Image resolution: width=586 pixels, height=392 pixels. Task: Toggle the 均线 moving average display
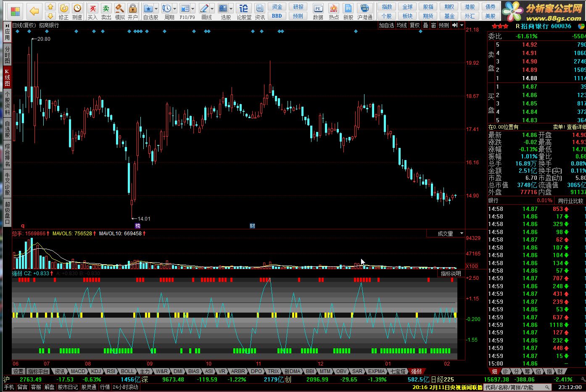click(401, 25)
